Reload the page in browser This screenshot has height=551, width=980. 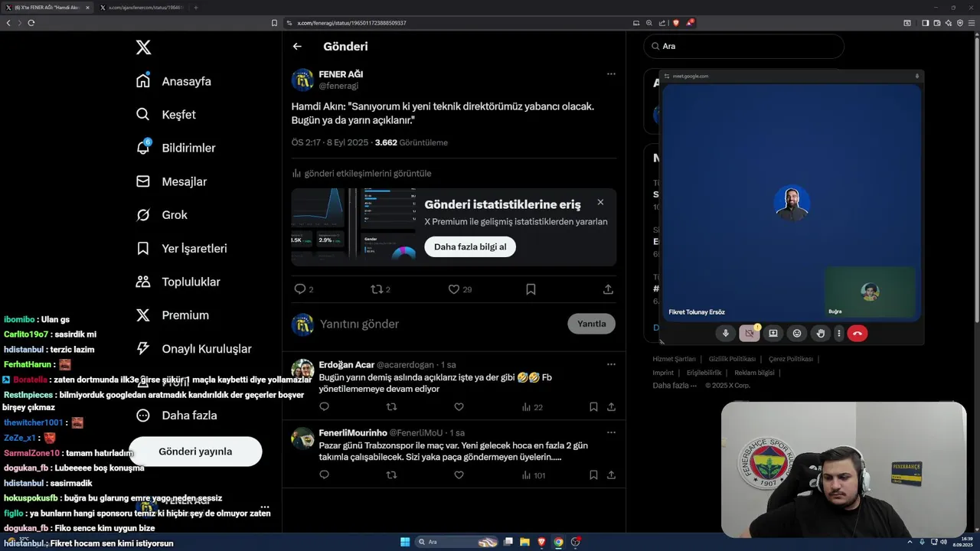coord(31,23)
